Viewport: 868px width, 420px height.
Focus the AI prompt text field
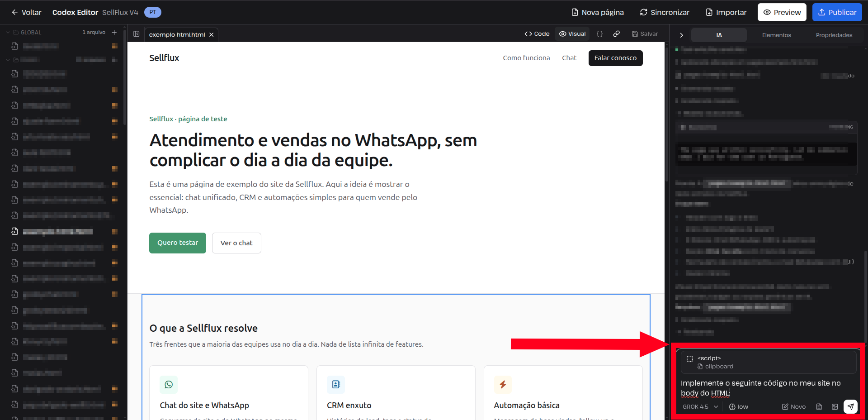(x=768, y=388)
